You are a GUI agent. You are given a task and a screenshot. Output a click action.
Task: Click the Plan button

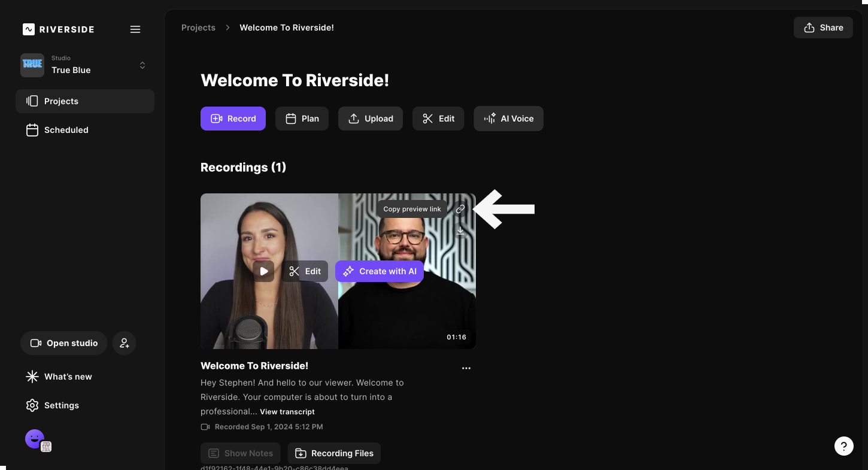(x=302, y=119)
